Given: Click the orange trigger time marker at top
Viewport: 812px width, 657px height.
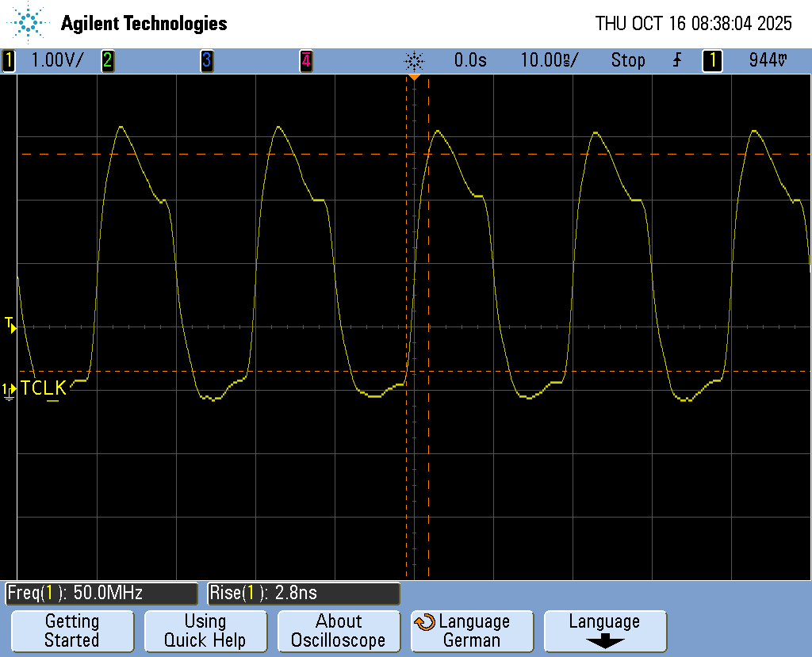Looking at the screenshot, I should point(414,78).
